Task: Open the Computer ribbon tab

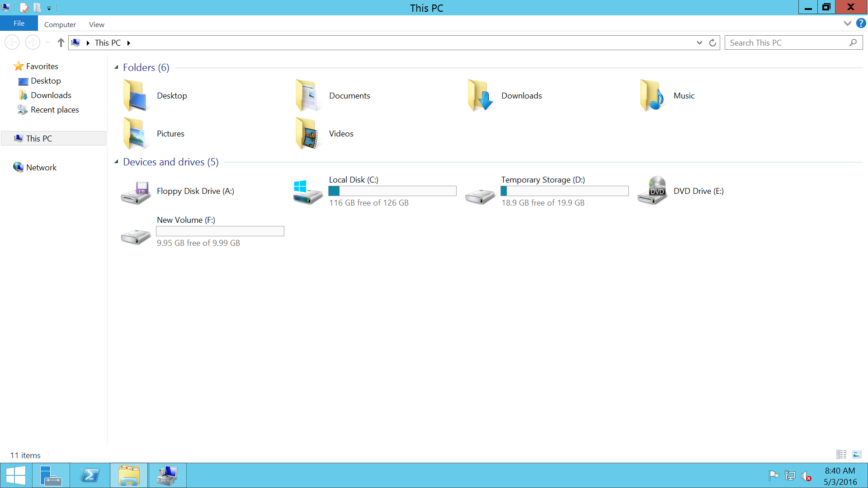Action: click(x=60, y=24)
